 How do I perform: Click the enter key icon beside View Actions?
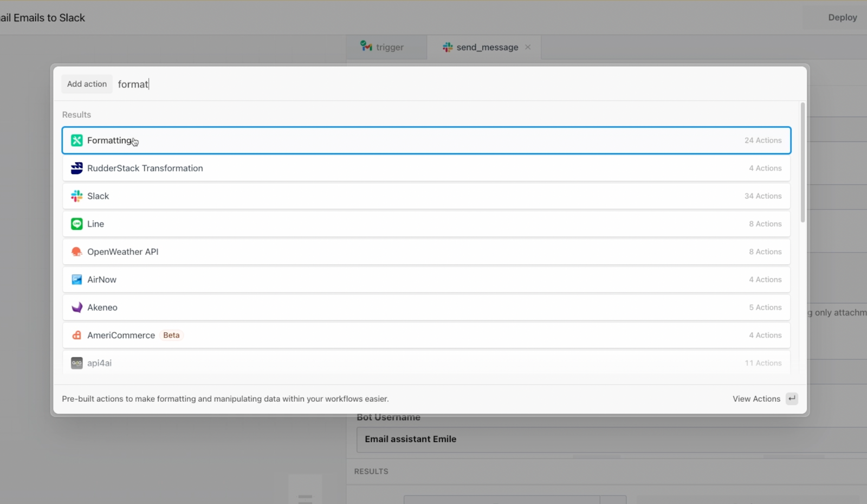(792, 399)
